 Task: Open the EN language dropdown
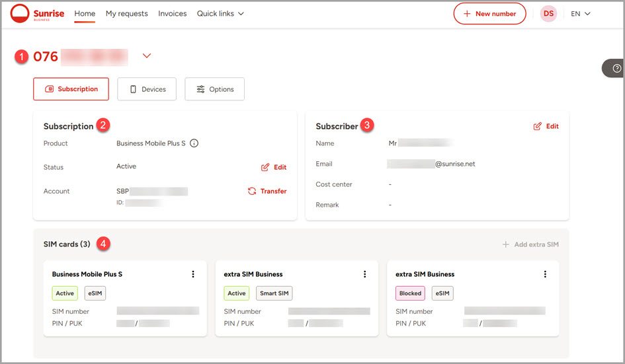pyautogui.click(x=580, y=14)
